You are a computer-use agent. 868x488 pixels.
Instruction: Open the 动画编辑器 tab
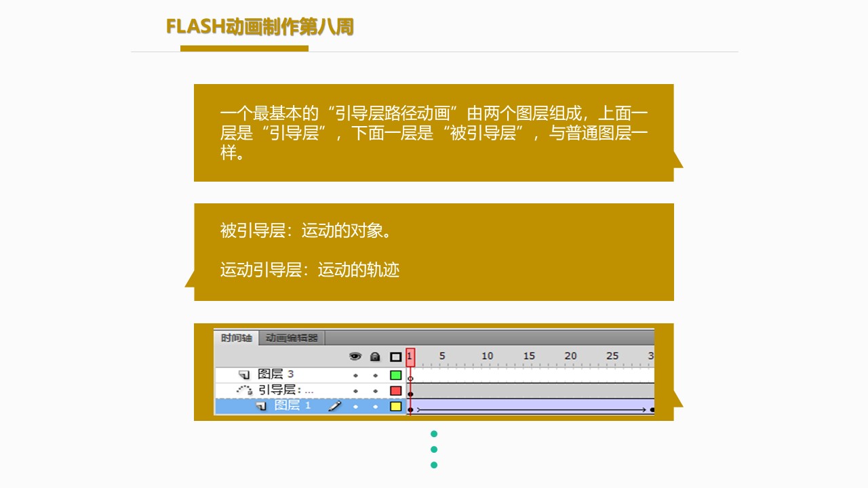(292, 338)
